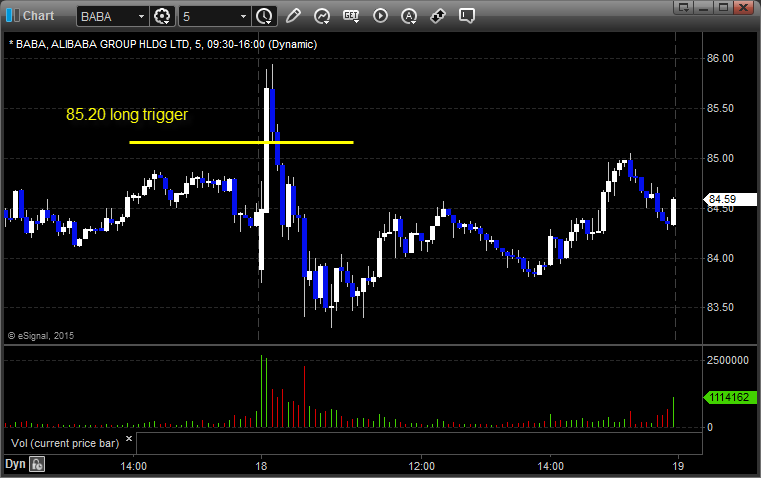
Task: Click the 84.59 current price marker
Action: [x=730, y=199]
